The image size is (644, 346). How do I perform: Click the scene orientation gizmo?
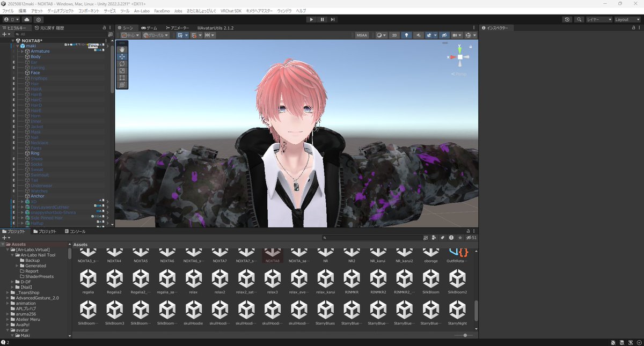460,57
